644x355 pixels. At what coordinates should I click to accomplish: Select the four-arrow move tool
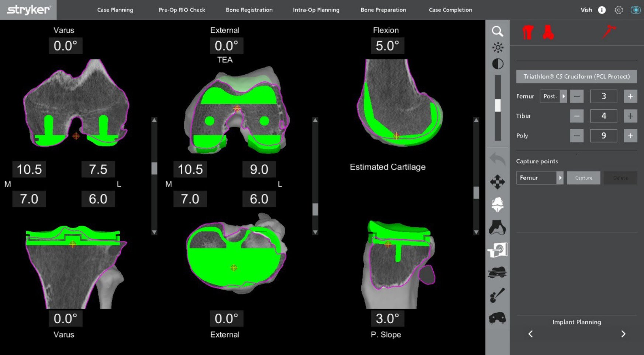tap(497, 182)
